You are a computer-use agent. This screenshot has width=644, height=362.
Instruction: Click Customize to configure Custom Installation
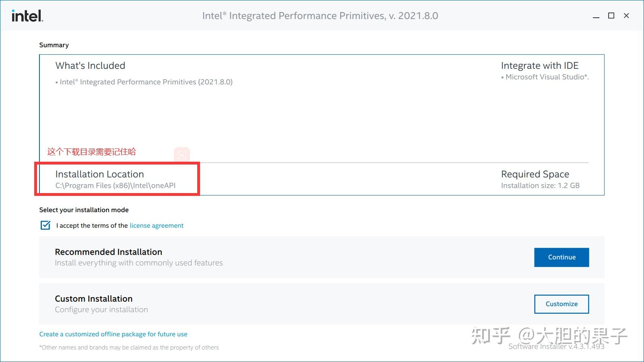(561, 304)
